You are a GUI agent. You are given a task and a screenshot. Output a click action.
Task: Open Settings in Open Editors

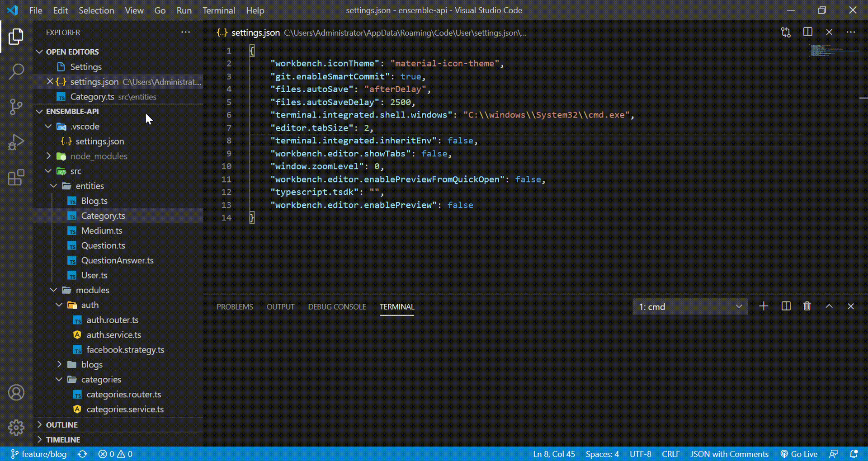(x=118, y=67)
